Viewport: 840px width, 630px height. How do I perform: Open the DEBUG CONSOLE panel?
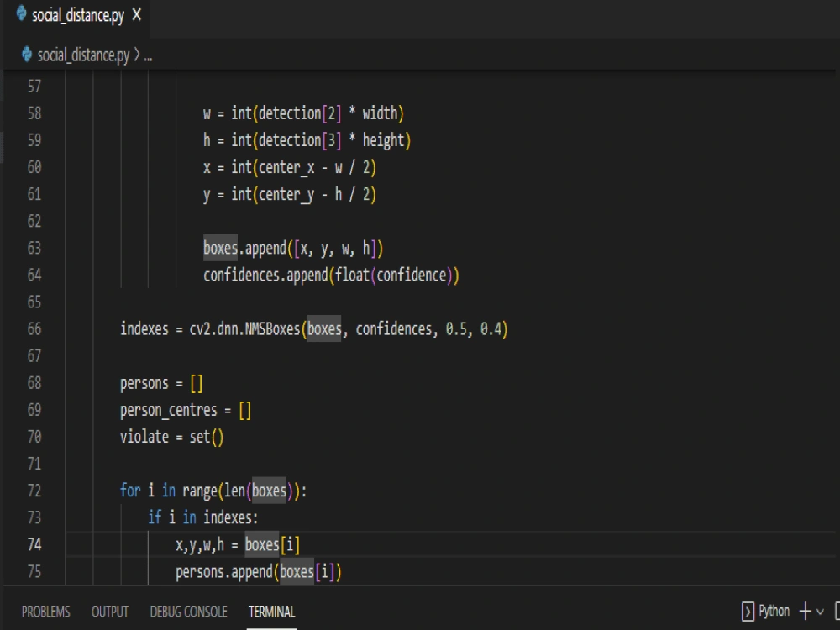coord(188,612)
